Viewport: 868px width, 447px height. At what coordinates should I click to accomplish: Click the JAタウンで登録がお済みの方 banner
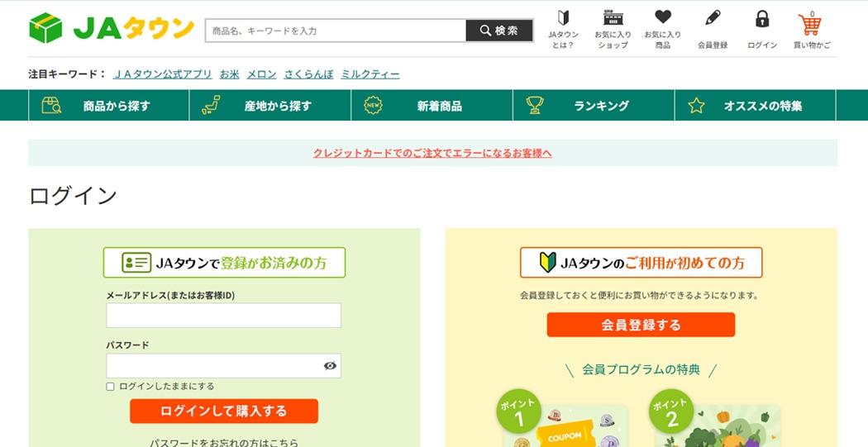coord(224,262)
